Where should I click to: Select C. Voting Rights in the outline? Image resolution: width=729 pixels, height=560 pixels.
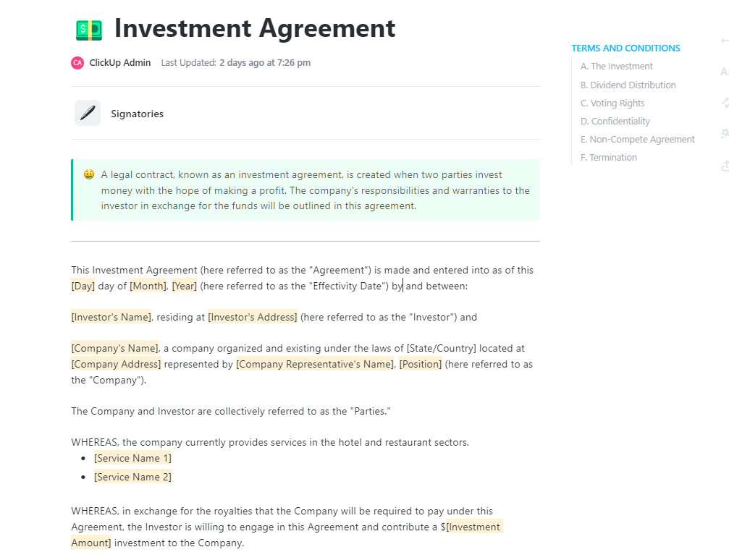coord(612,103)
